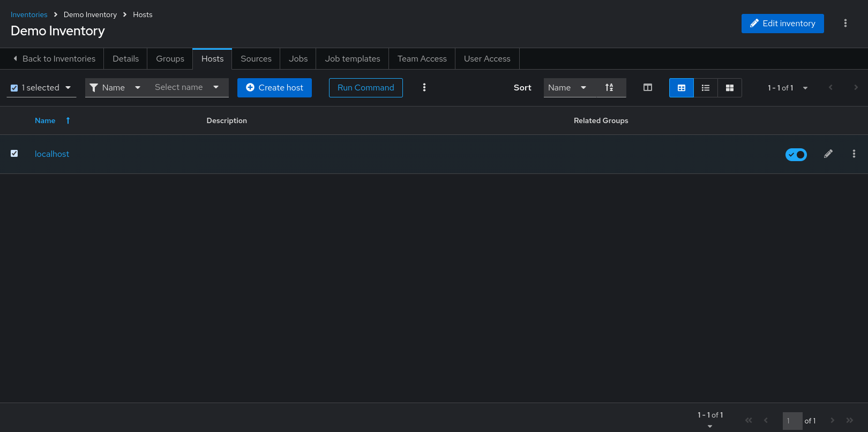Open the Sort by Name dropdown

point(568,88)
